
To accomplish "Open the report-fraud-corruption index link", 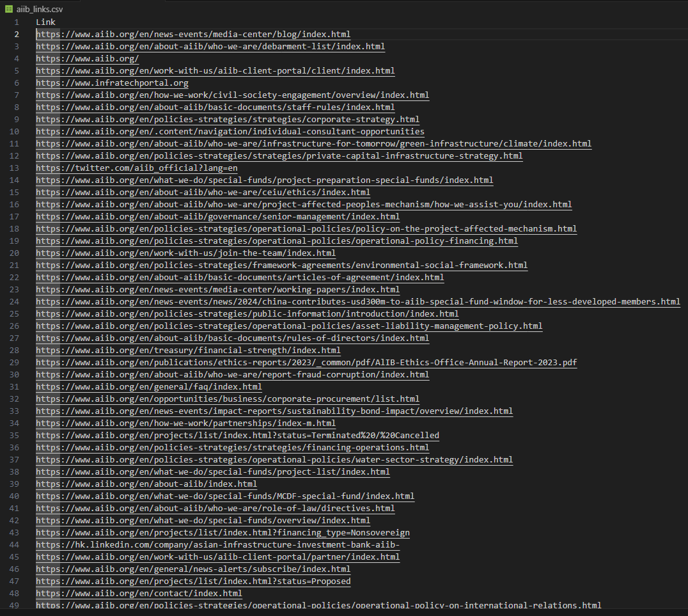I will 233,374.
